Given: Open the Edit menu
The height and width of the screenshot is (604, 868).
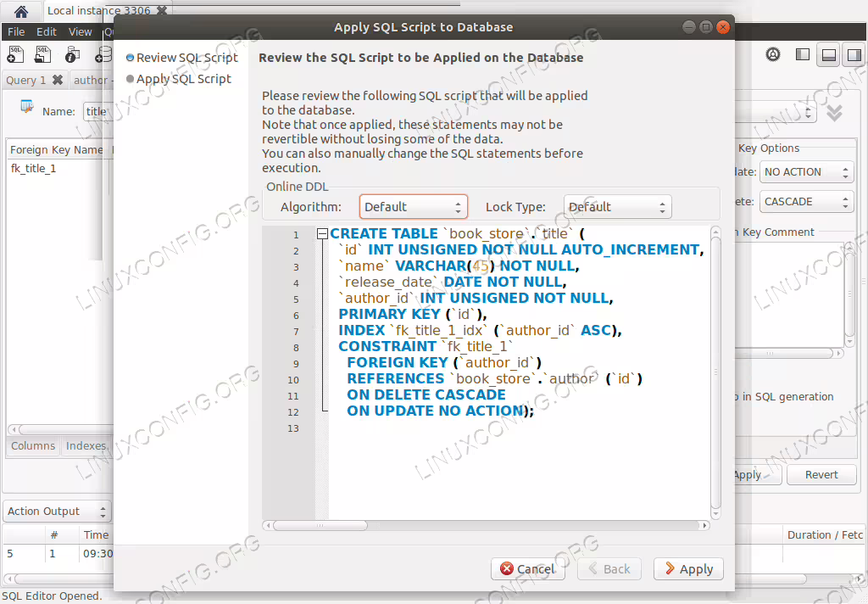Looking at the screenshot, I should pos(47,31).
